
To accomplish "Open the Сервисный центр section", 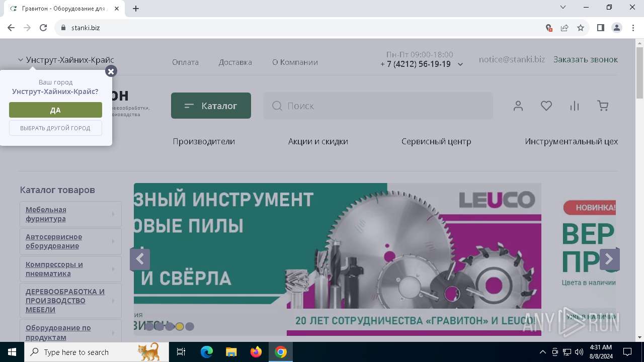I will pyautogui.click(x=436, y=141).
